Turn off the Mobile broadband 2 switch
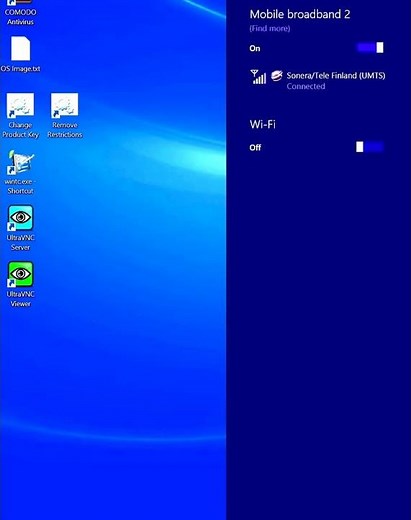The width and height of the screenshot is (411, 520). 370,48
